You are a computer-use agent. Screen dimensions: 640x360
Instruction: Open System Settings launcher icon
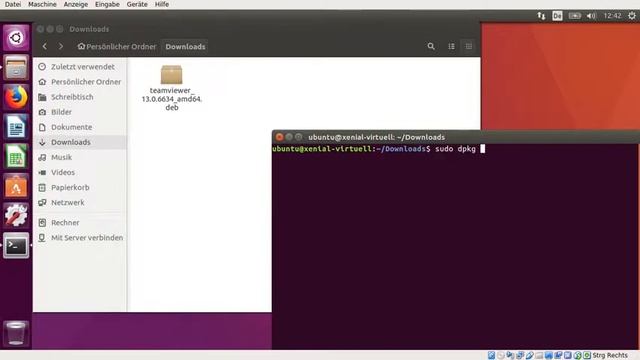(16, 216)
